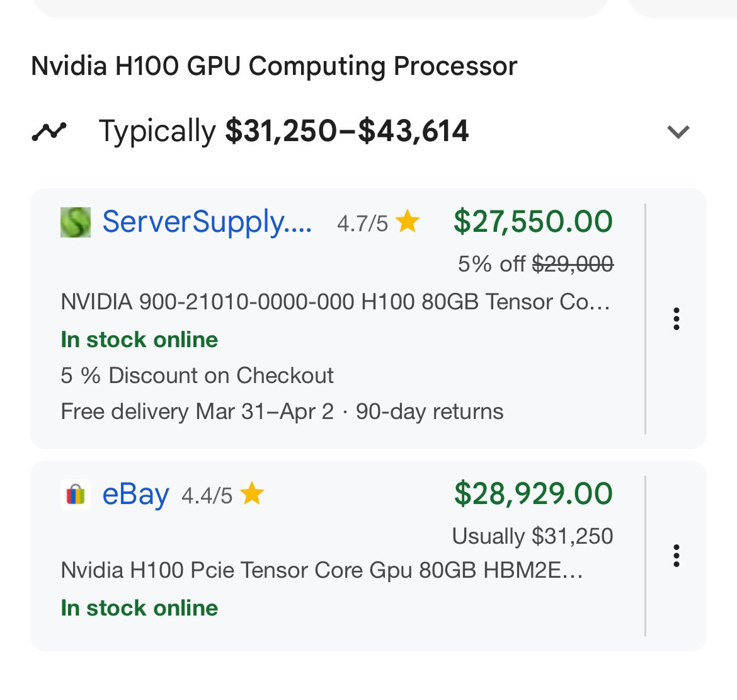Click the Typically $31,250–$43,614 price range
The image size is (737, 700).
(x=283, y=131)
